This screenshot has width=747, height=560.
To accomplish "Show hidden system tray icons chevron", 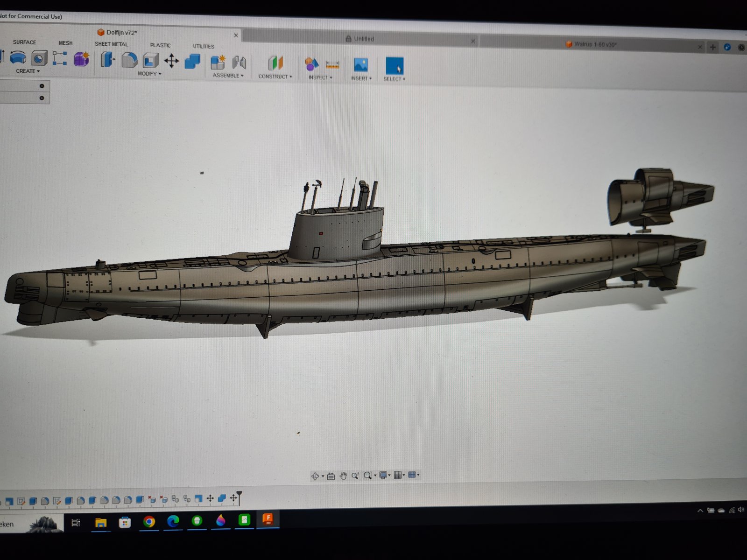I will point(700,511).
